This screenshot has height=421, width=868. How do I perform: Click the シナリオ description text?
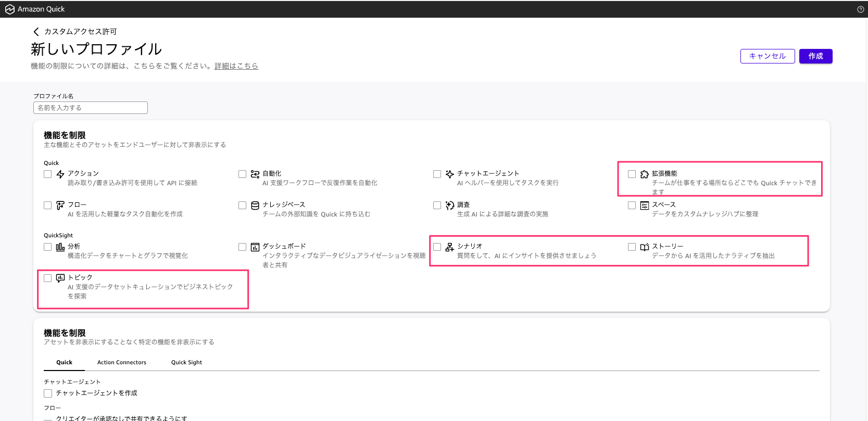click(x=526, y=256)
